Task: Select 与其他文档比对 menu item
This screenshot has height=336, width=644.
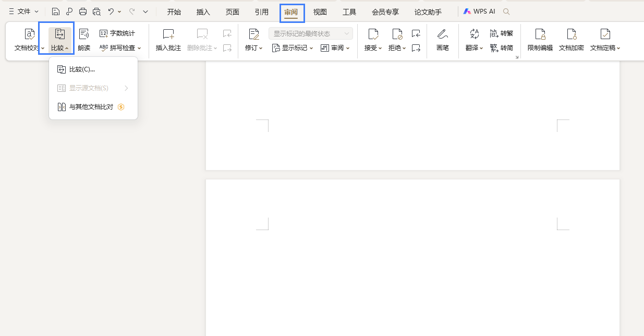Action: click(x=93, y=107)
